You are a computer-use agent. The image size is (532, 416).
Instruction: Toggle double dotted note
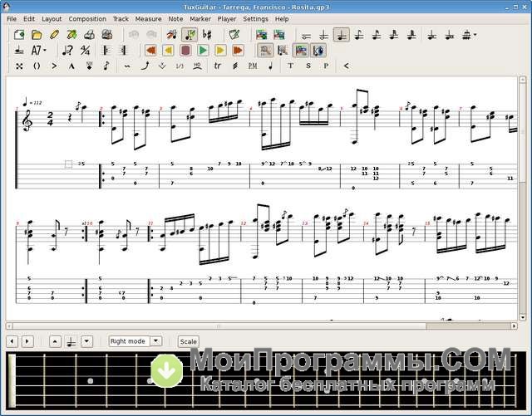click(x=449, y=35)
